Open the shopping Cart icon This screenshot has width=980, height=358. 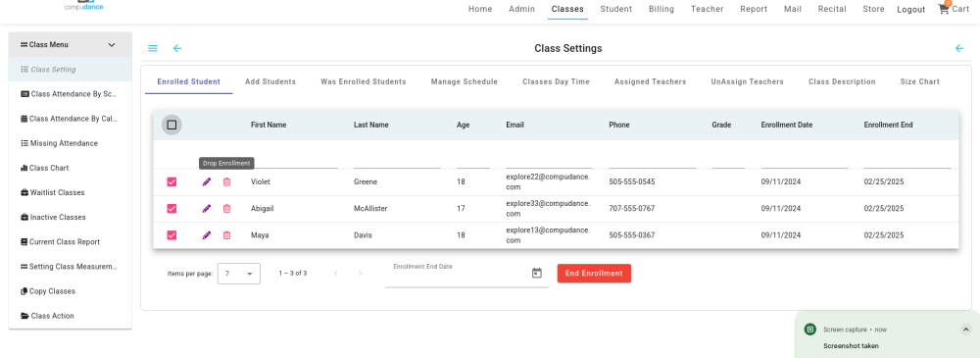pos(944,9)
